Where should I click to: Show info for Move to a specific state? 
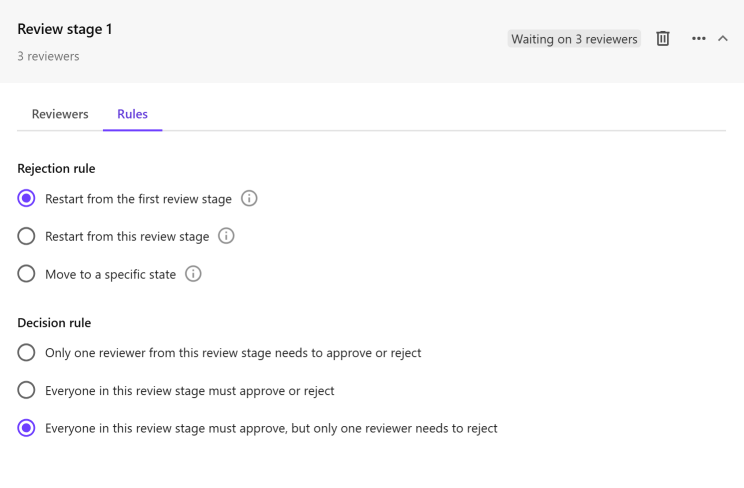(193, 274)
